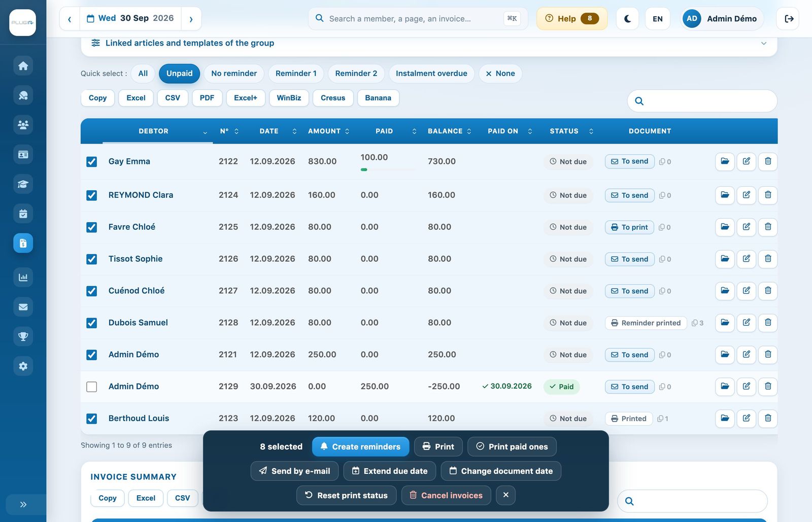Open the date picker Wed 30 Sep 2026
The width and height of the screenshot is (812, 522).
(130, 19)
